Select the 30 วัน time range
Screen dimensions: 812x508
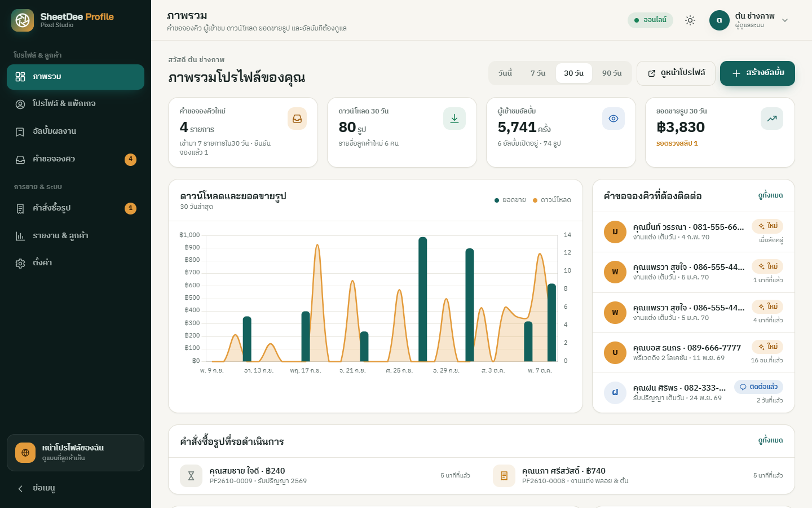point(574,73)
